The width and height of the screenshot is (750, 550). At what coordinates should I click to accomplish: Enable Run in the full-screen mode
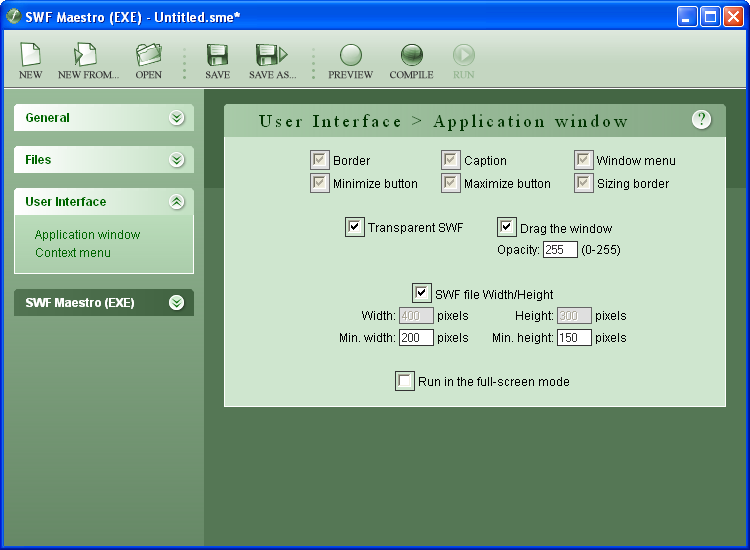(405, 381)
